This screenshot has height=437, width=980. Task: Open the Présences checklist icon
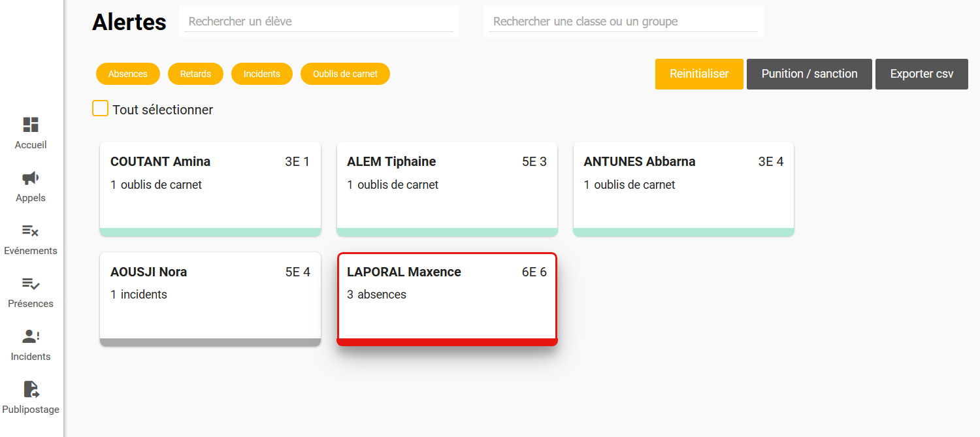click(31, 283)
